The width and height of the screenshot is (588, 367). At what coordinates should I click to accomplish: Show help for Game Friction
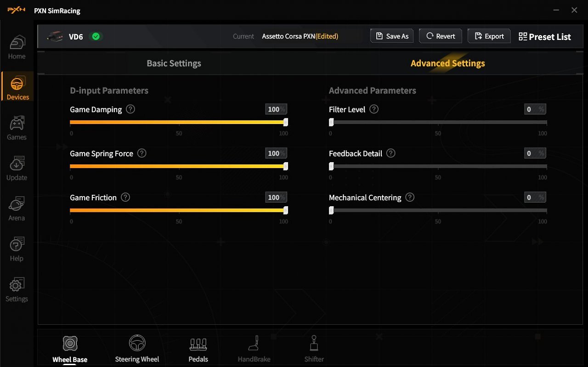[x=125, y=198]
